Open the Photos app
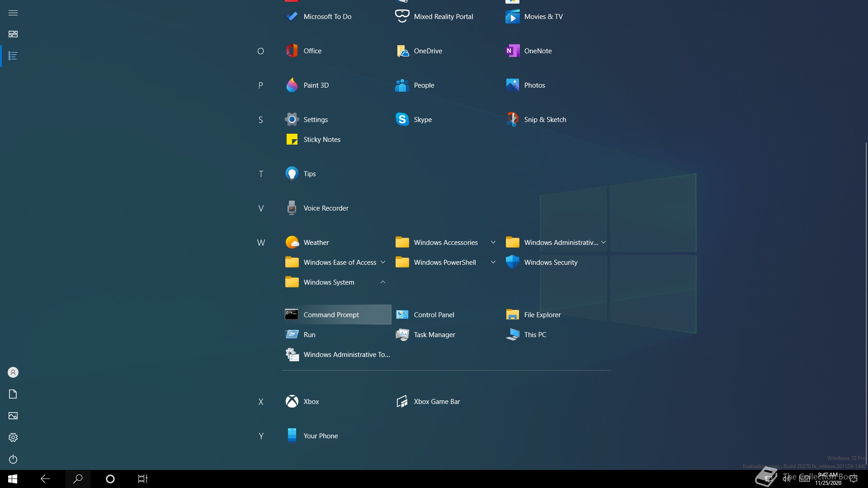868x488 pixels. tap(557, 85)
